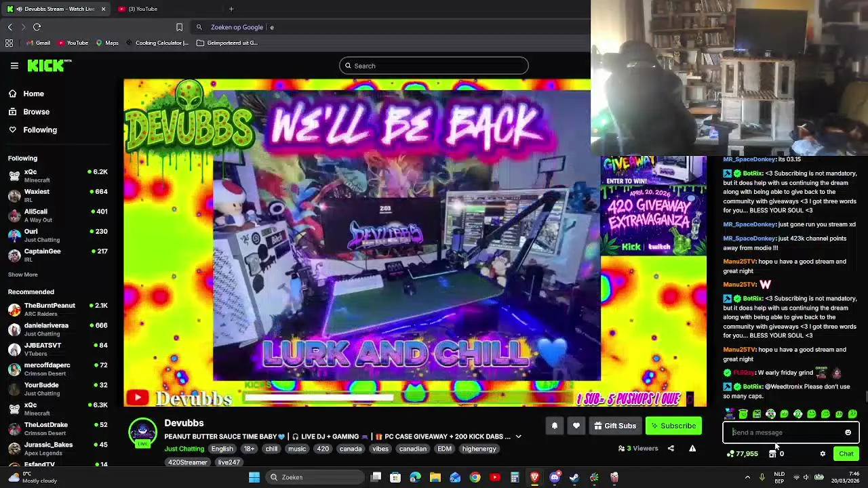
Task: Open mercoffdaperc recommended channel
Action: point(58,369)
